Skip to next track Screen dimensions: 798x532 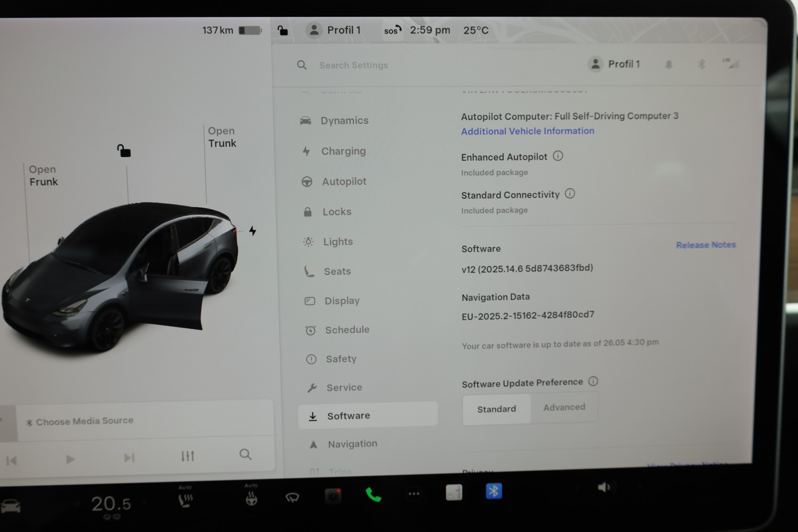coord(129,458)
